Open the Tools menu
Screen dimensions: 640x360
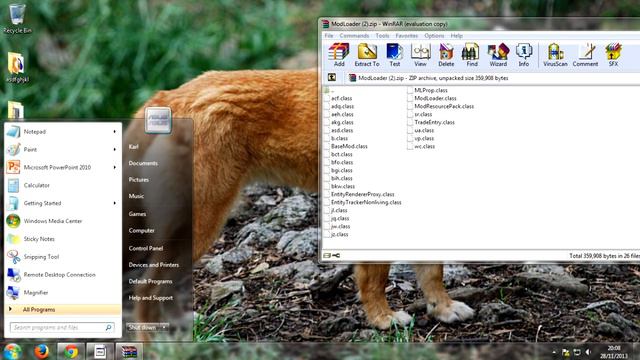pos(382,36)
